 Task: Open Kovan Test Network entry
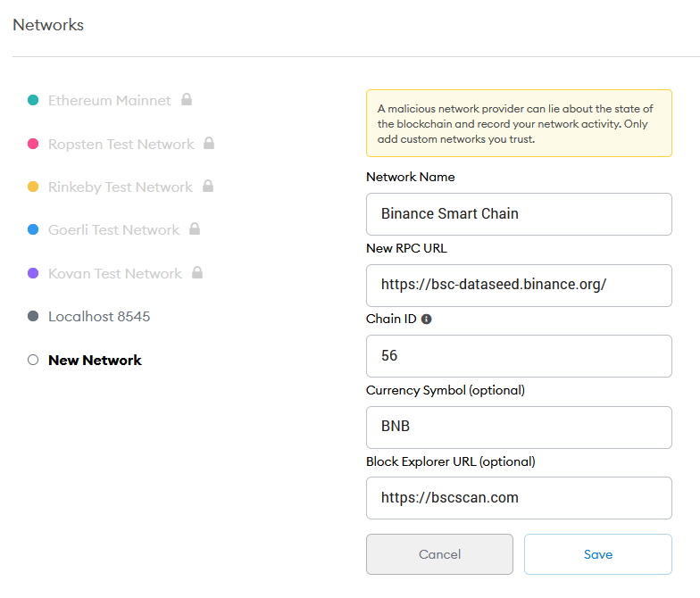click(115, 273)
